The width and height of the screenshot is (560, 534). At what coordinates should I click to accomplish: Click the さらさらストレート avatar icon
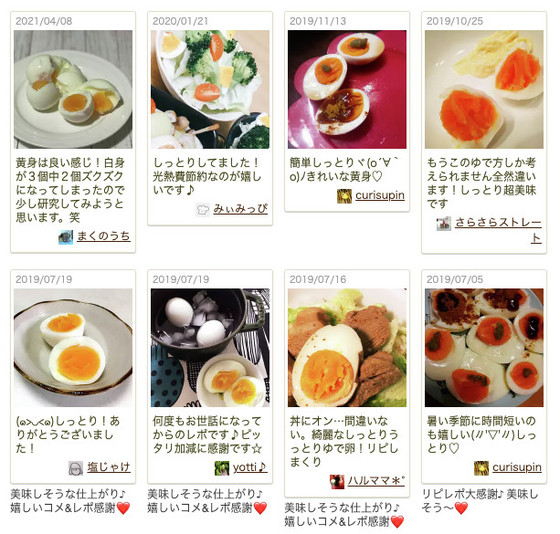[444, 224]
